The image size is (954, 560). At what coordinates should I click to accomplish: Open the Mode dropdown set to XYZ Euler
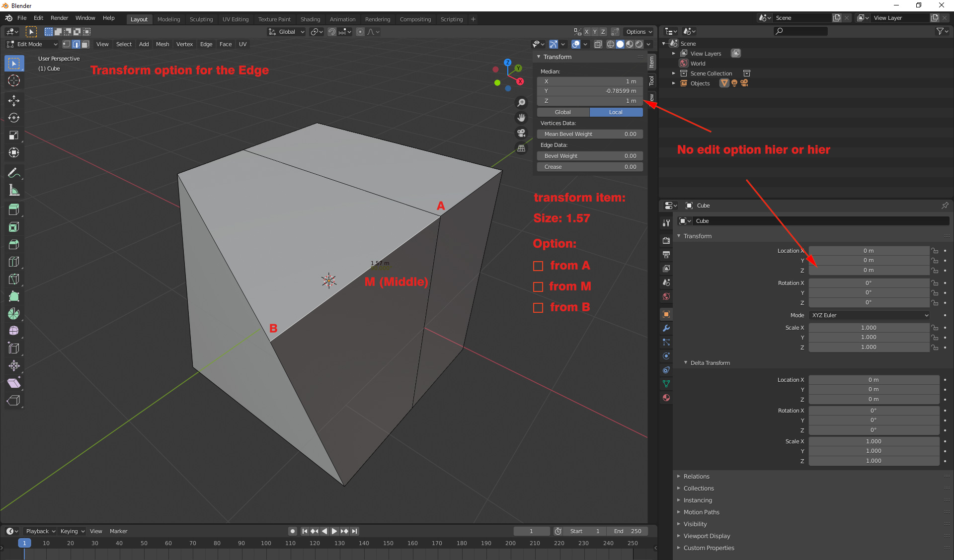(x=869, y=315)
